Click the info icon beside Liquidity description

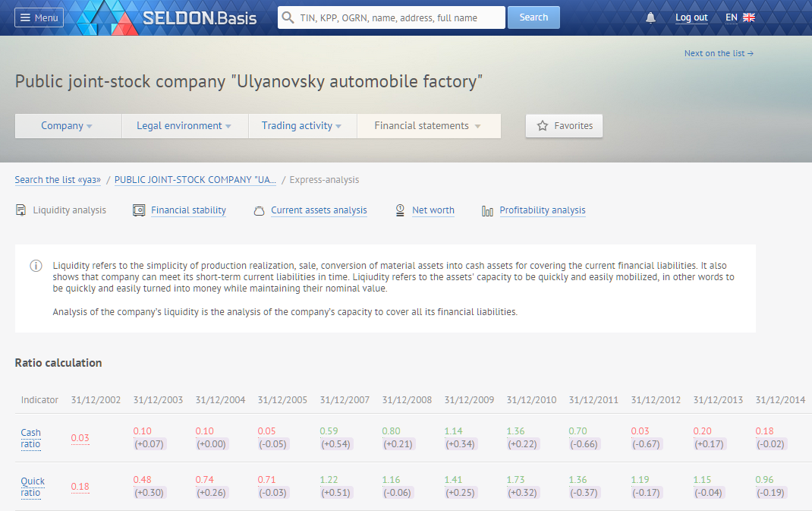pyautogui.click(x=36, y=266)
